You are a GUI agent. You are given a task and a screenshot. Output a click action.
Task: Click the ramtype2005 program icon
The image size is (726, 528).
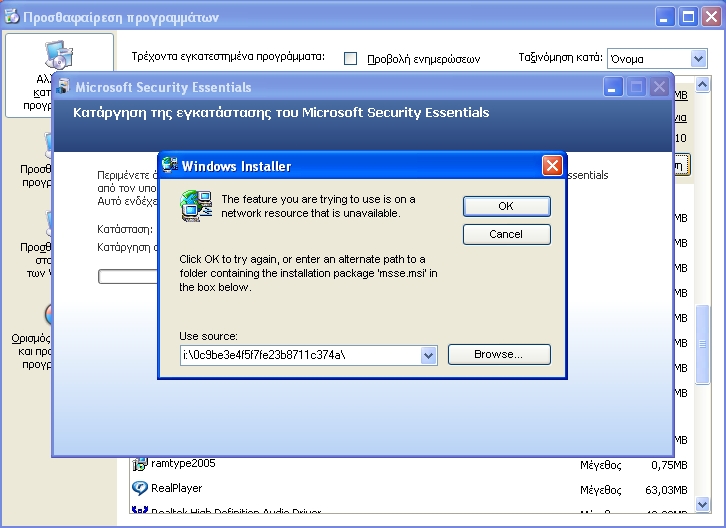139,464
